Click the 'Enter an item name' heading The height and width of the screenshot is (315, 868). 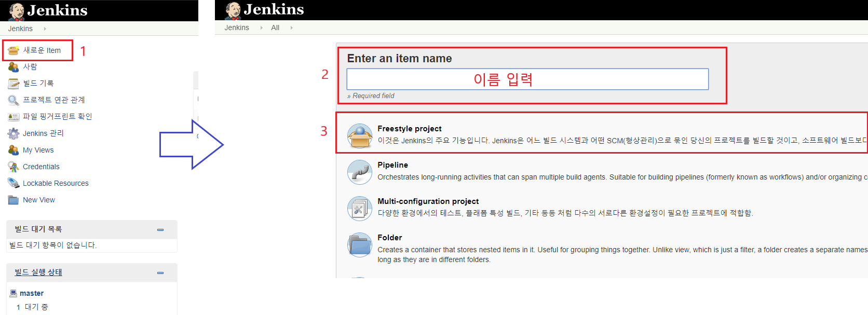(x=400, y=59)
